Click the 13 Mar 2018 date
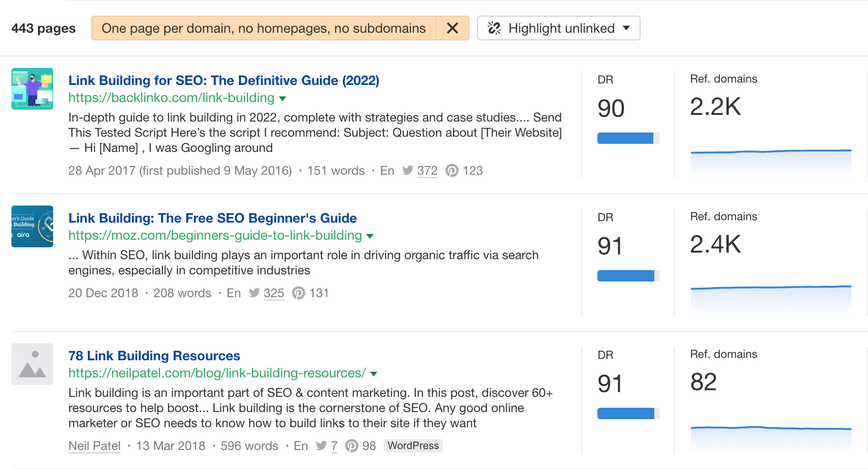 [170, 446]
